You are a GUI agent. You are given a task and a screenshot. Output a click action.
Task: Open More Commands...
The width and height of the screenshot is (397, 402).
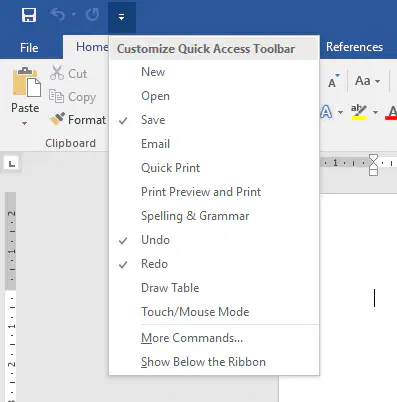click(x=214, y=338)
